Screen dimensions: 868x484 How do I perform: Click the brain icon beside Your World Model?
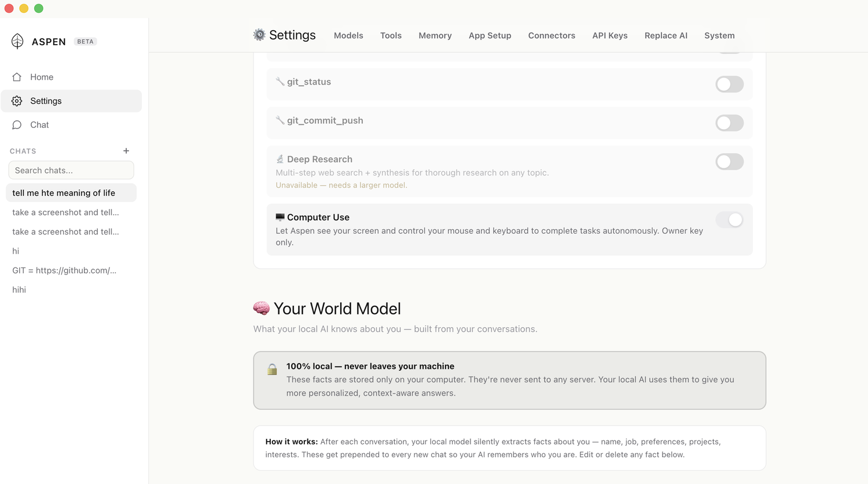[x=262, y=308]
